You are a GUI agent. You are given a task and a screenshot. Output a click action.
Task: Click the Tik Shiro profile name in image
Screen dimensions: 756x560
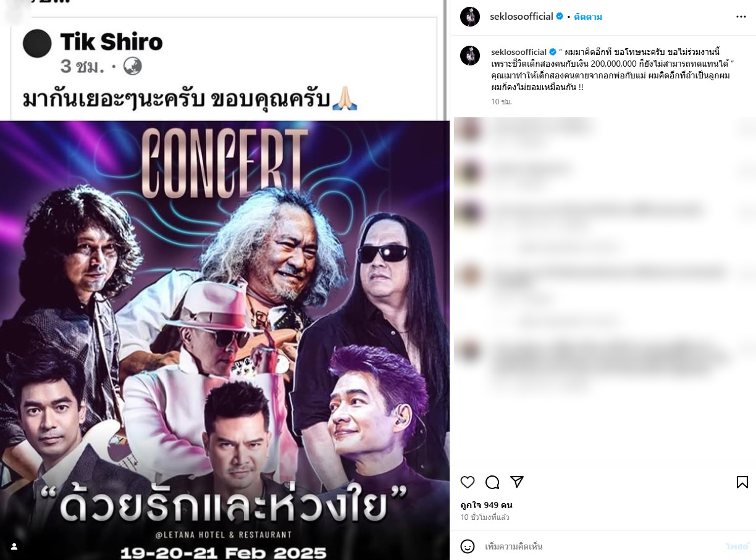[111, 42]
